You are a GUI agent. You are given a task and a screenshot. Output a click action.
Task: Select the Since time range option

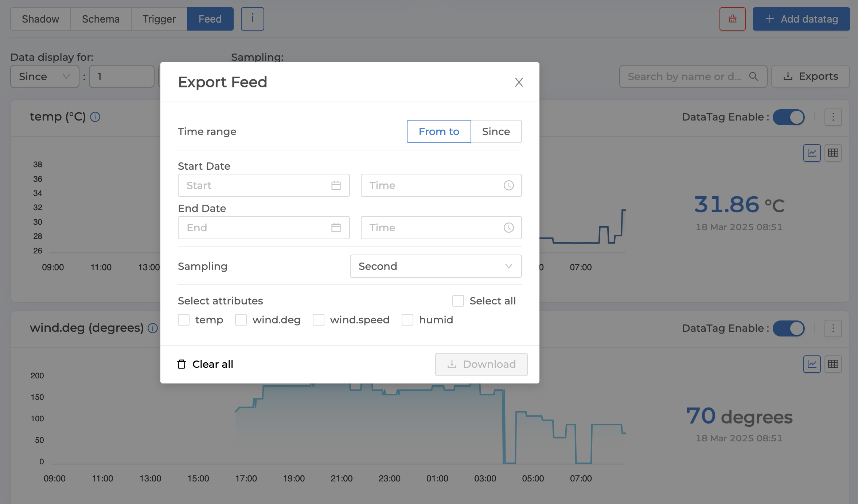click(496, 131)
